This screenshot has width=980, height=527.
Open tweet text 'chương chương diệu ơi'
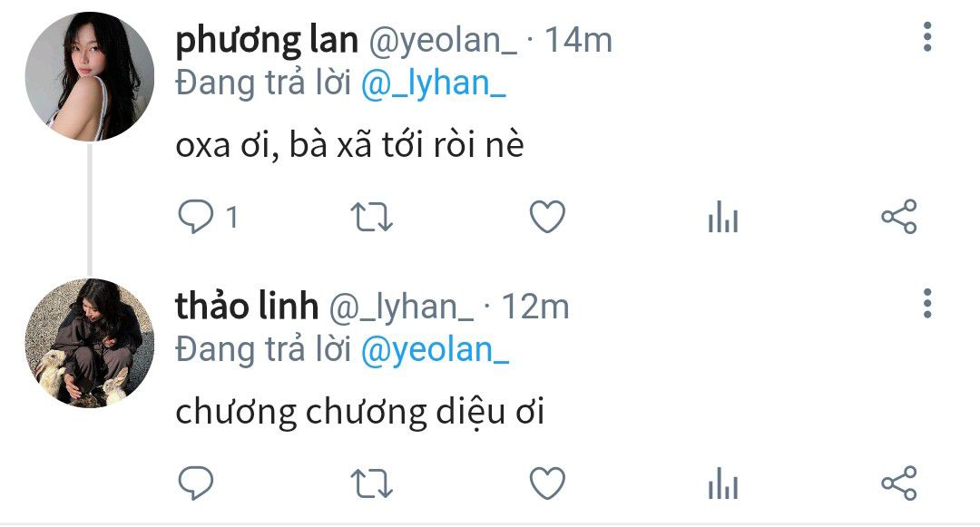(360, 413)
